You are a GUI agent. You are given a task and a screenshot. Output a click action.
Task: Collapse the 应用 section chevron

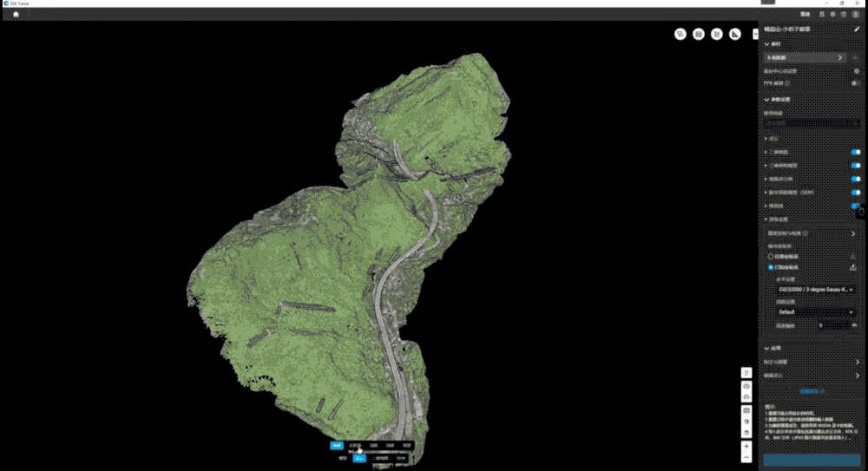(766, 348)
